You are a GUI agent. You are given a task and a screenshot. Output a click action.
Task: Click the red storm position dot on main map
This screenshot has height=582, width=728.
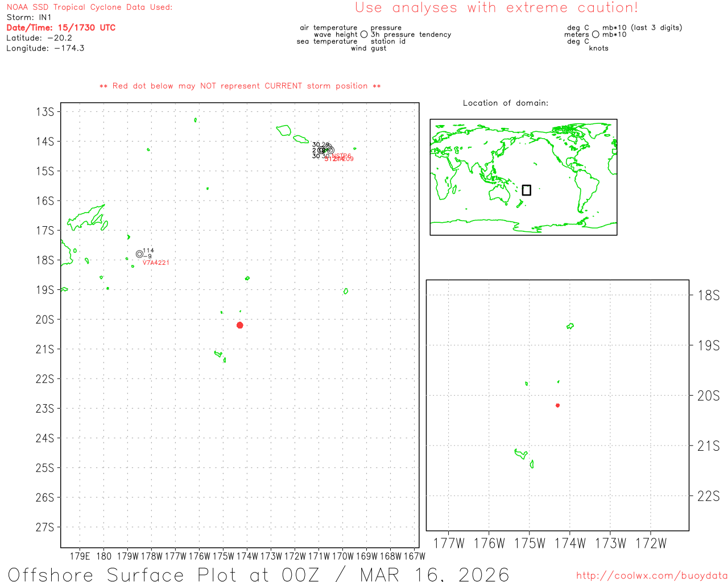pos(240,325)
